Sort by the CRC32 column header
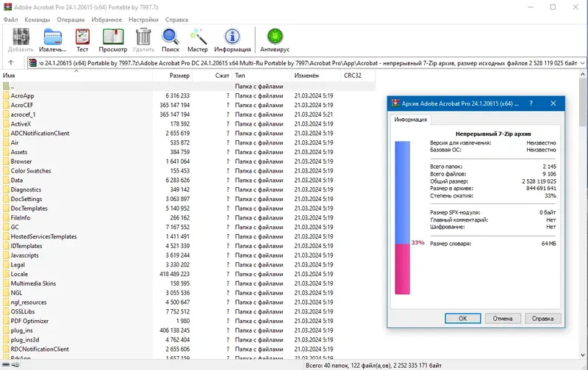The height and width of the screenshot is (370, 588). coord(358,76)
